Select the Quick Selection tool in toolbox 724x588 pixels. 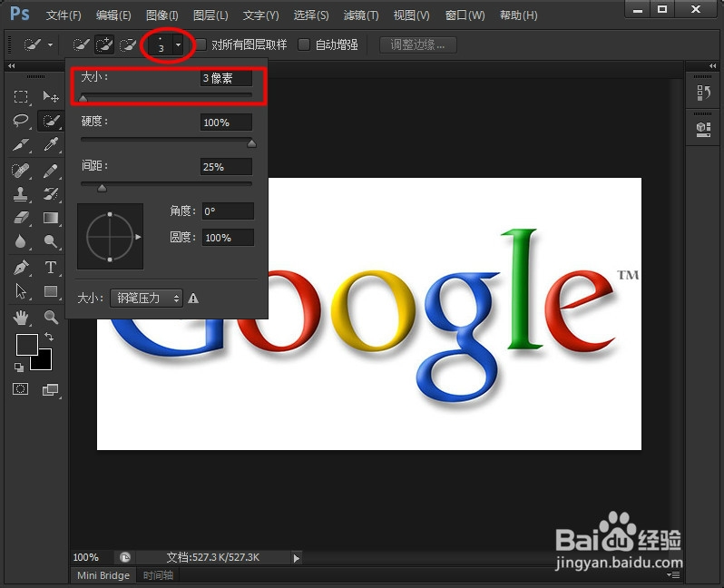point(50,121)
